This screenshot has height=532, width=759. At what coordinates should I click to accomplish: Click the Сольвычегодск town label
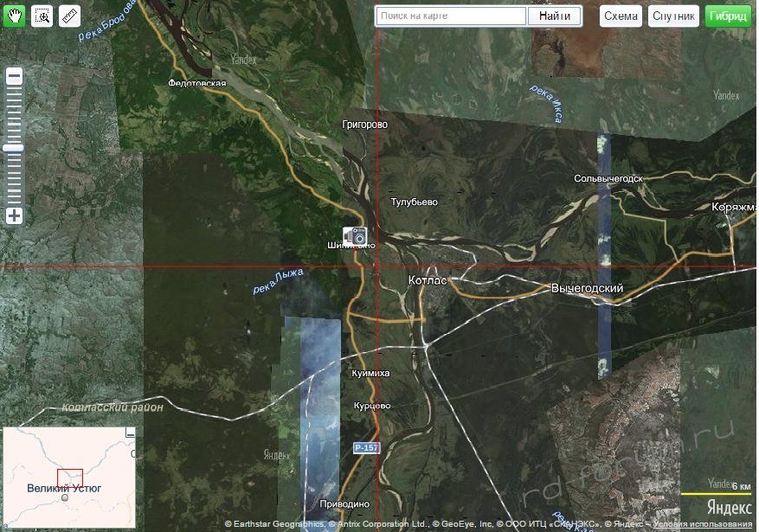[608, 178]
